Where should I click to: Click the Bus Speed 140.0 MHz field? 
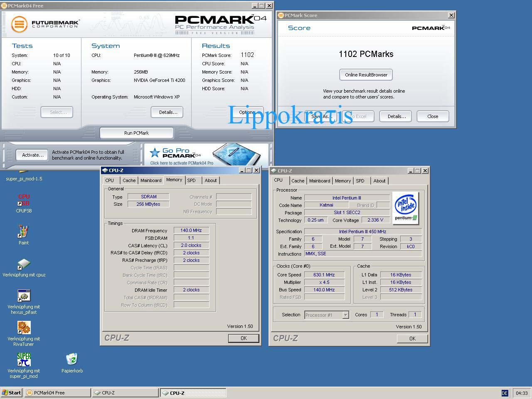click(x=324, y=290)
